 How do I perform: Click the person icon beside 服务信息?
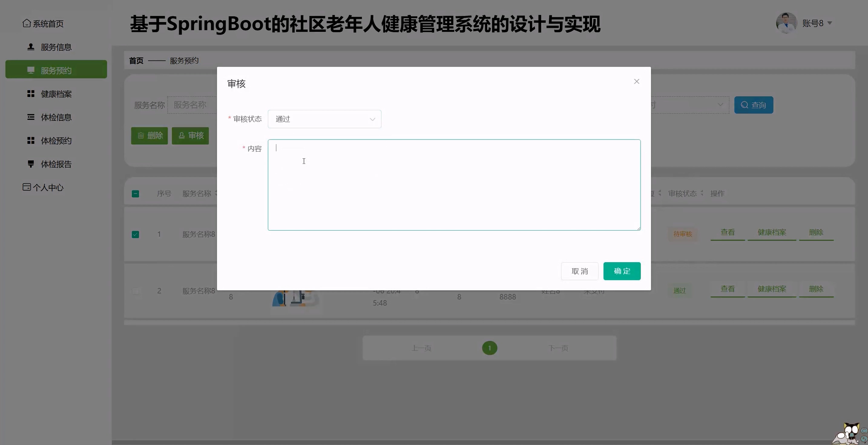click(31, 47)
